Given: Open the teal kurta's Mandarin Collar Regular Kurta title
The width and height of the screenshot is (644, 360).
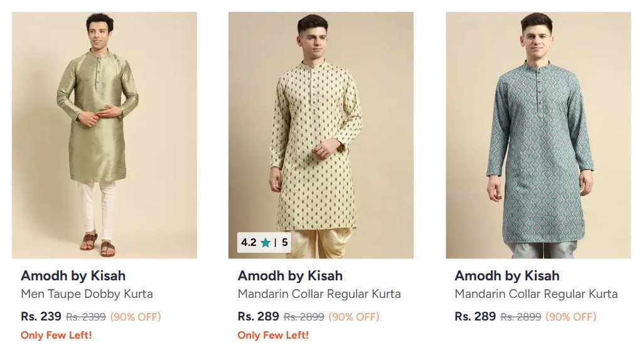Looking at the screenshot, I should (x=536, y=294).
